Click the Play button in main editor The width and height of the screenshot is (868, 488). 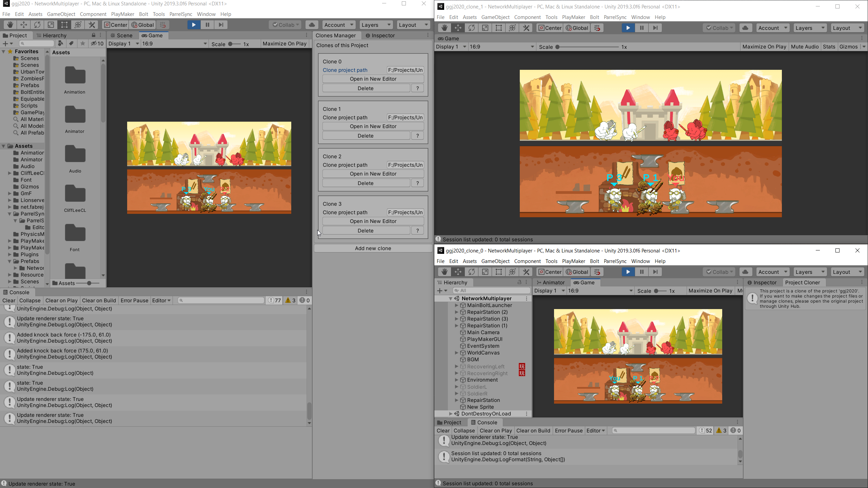pos(194,25)
